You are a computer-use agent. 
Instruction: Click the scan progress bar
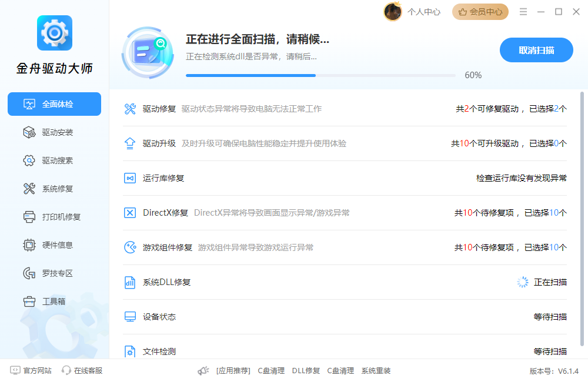click(x=320, y=75)
